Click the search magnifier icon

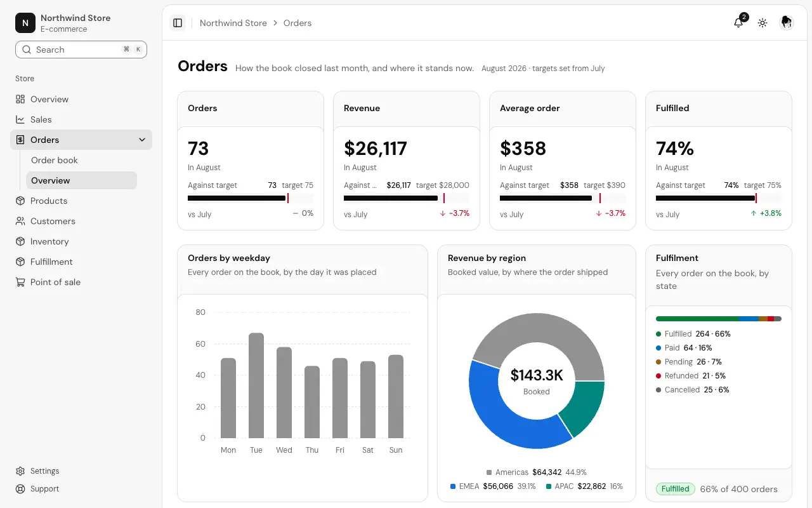pos(27,50)
